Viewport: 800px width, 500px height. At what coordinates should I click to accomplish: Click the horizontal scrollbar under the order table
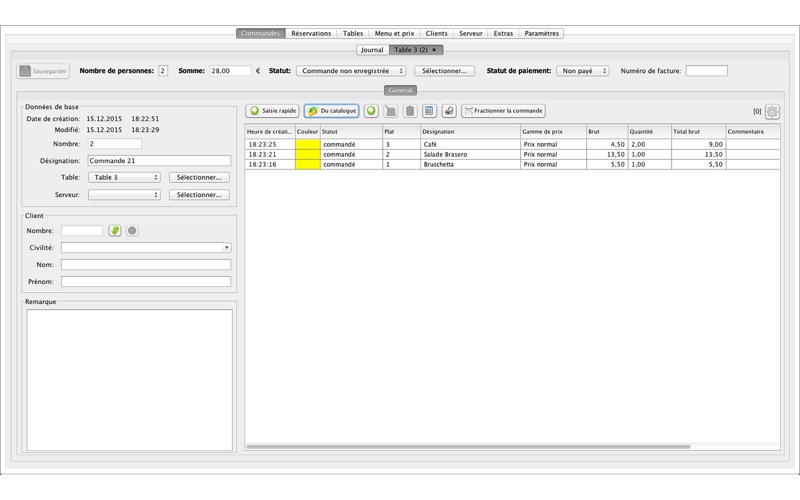[468, 447]
